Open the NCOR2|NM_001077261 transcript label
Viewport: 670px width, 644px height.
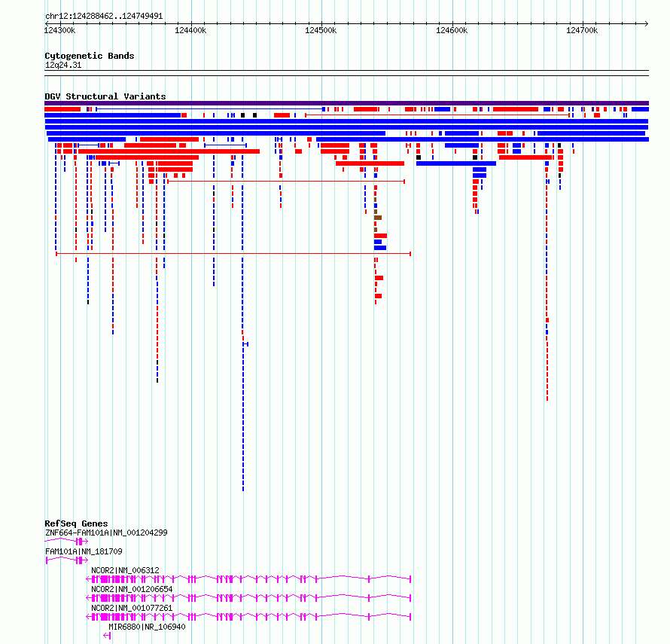click(x=132, y=608)
